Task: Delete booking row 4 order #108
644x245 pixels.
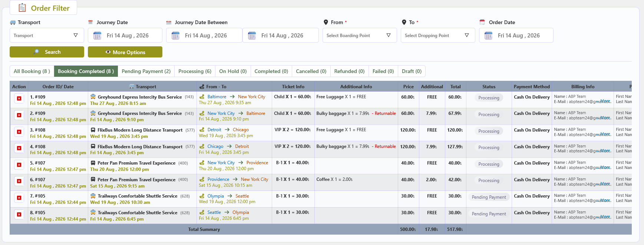Action: 19,148
